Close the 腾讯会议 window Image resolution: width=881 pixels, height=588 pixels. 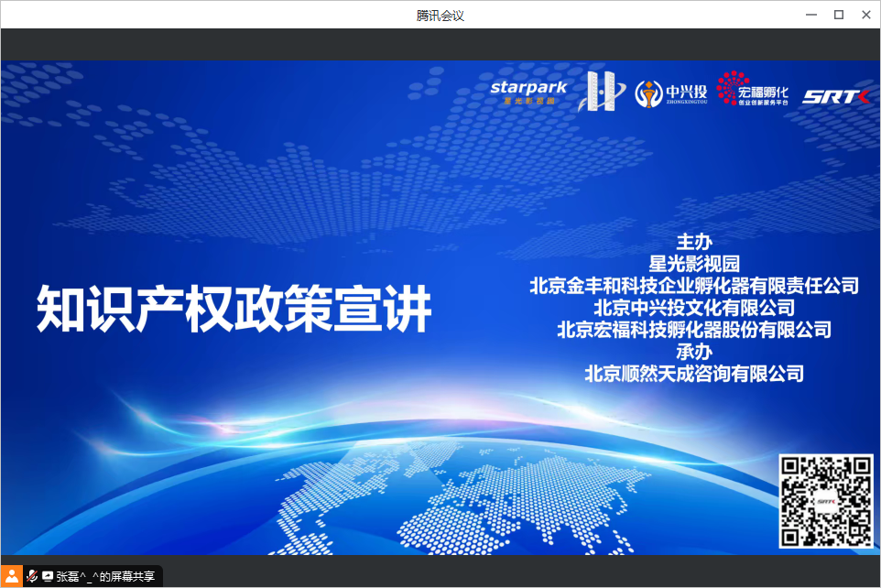point(866,15)
